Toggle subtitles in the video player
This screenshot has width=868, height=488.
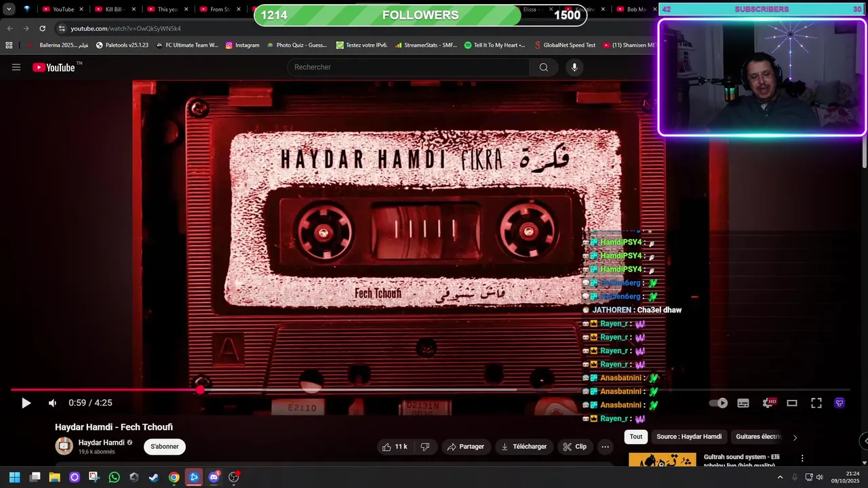(743, 403)
